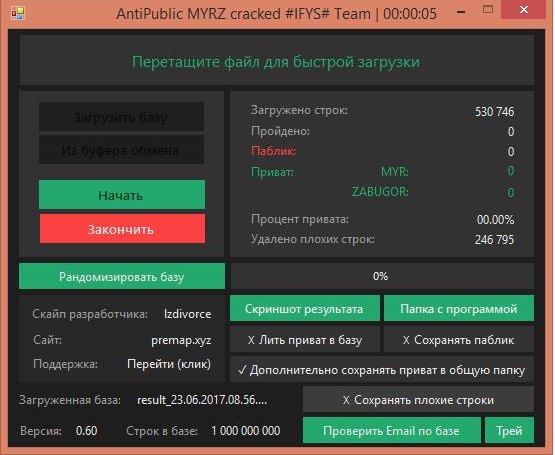Toggle the Сохранять паблик option
This screenshot has width=555, height=455.
click(459, 340)
